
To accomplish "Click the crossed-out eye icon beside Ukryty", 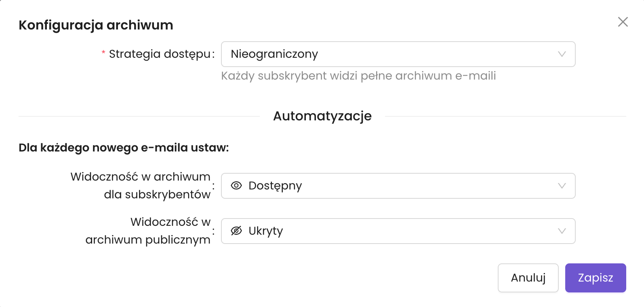I will click(236, 231).
